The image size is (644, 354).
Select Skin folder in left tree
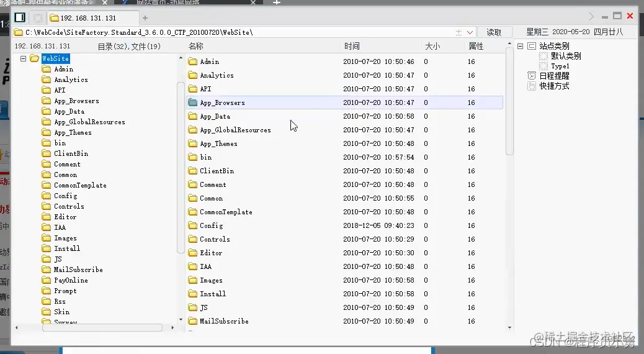(x=61, y=312)
